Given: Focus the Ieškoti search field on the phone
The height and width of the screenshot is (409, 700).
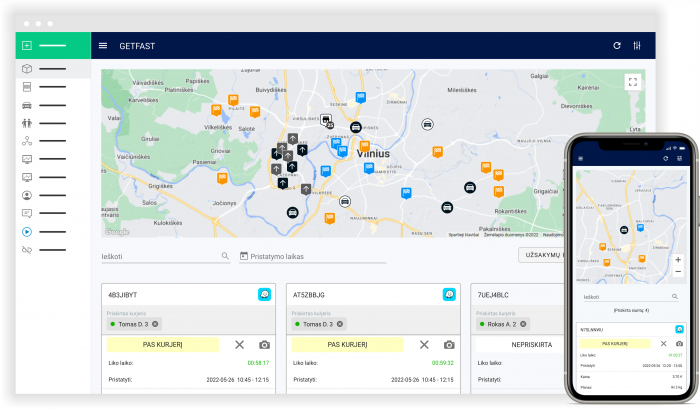Looking at the screenshot, I should click(630, 297).
